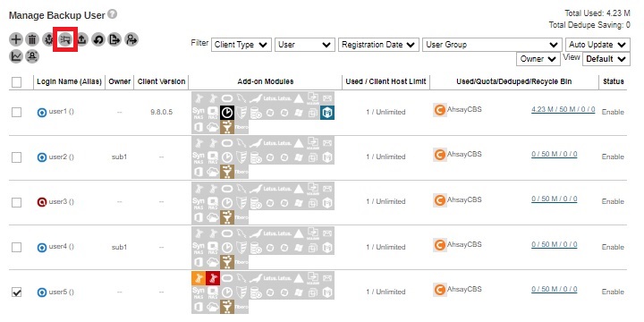Tick the select-all checkbox in table header
644x322 pixels.
tap(16, 82)
